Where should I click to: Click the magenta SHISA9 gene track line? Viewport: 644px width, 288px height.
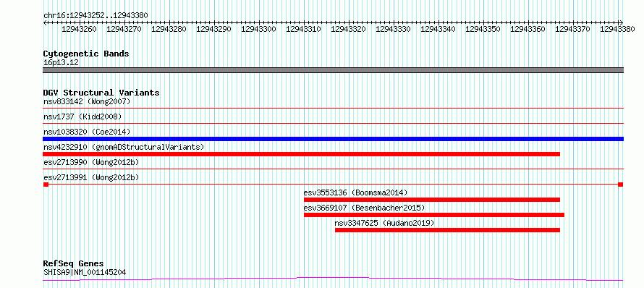point(333,279)
